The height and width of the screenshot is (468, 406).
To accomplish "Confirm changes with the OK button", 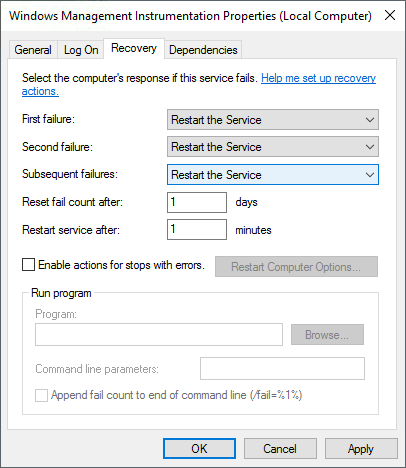I will tap(199, 449).
